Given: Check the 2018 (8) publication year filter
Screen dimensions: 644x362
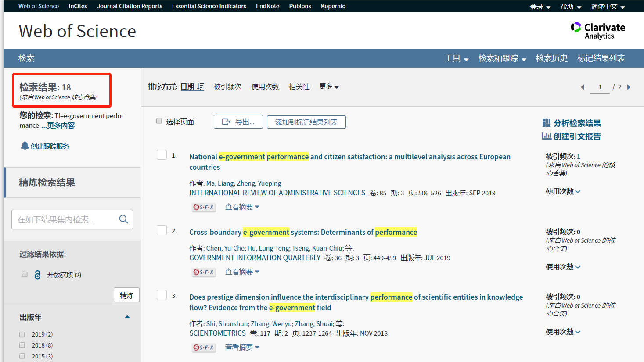Looking at the screenshot, I should [22, 345].
